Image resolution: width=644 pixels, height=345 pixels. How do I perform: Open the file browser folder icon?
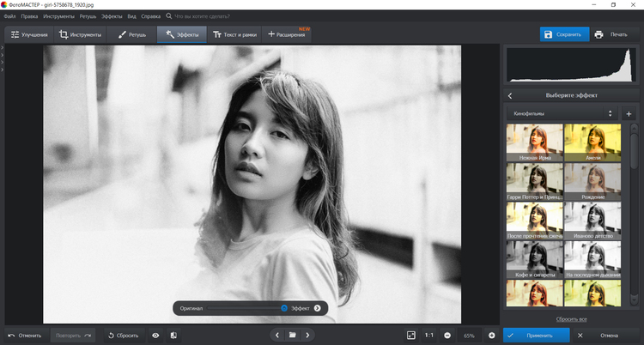coord(292,335)
